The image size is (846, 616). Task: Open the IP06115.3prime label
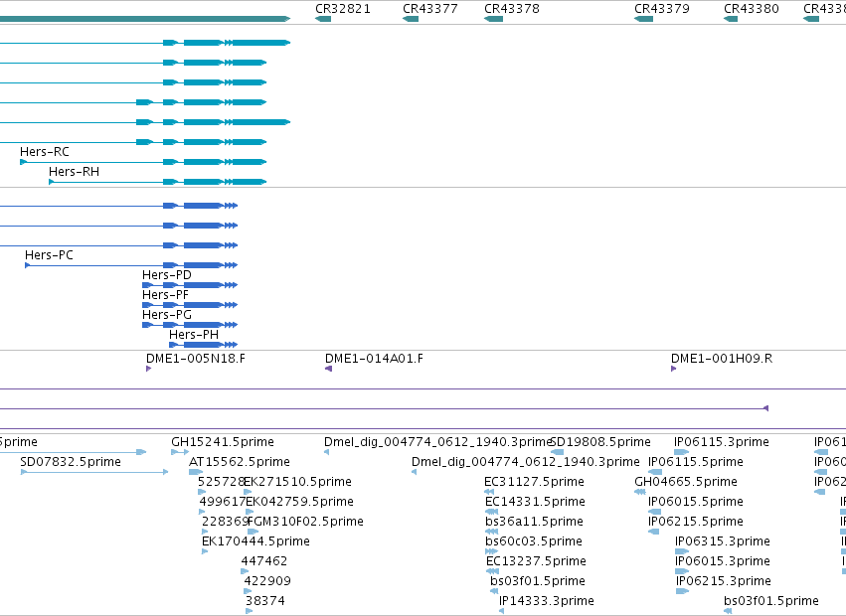[722, 442]
